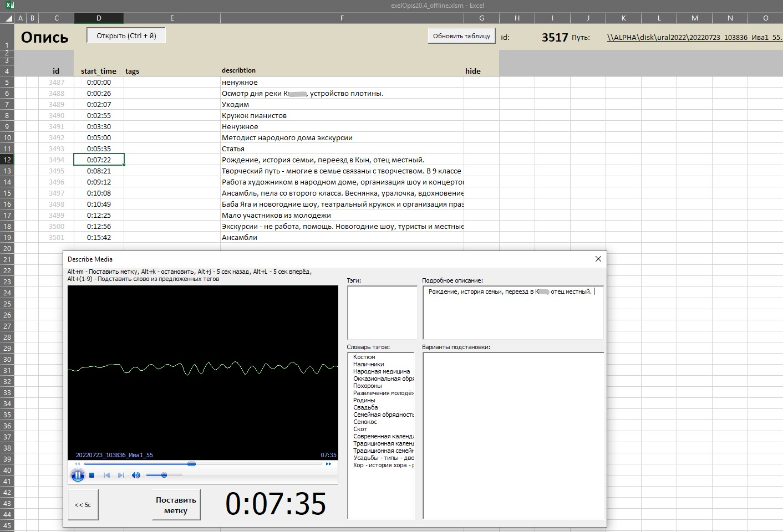Select column F header
The width and height of the screenshot is (783, 532).
click(x=342, y=18)
